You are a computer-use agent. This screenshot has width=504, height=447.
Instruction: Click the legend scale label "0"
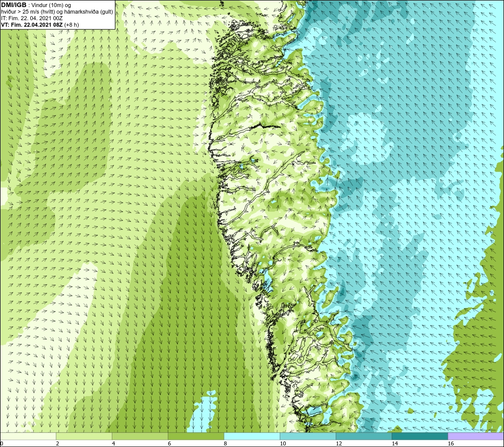click(2, 444)
